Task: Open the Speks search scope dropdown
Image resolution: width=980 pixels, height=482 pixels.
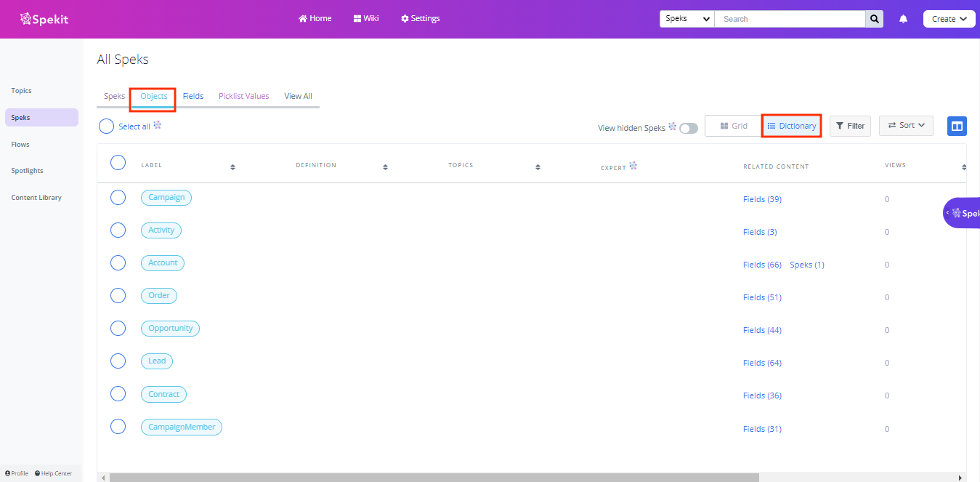Action: tap(687, 19)
